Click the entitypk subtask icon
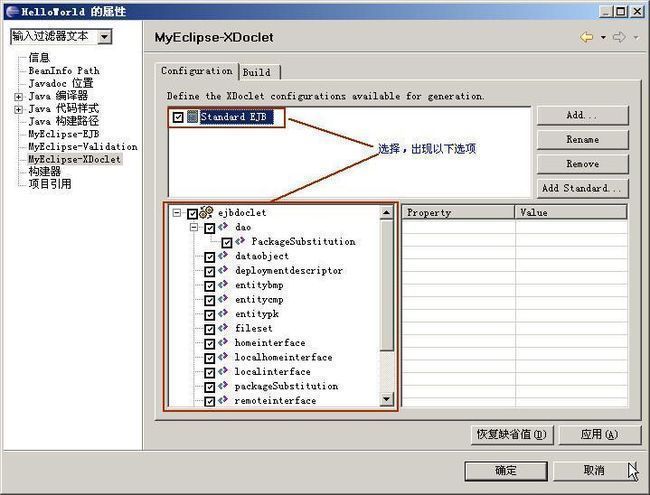The width and height of the screenshot is (650, 495). pos(223,314)
